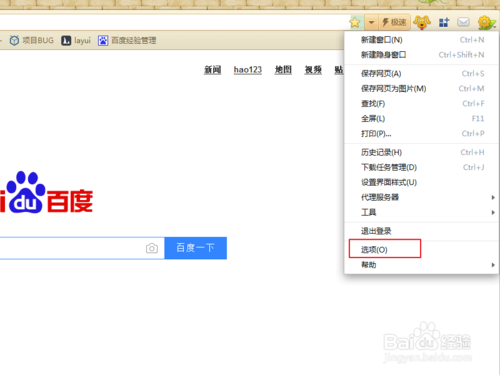The width and height of the screenshot is (500, 375).
Task: Expand the 代理服务器 submenu
Action: (421, 197)
